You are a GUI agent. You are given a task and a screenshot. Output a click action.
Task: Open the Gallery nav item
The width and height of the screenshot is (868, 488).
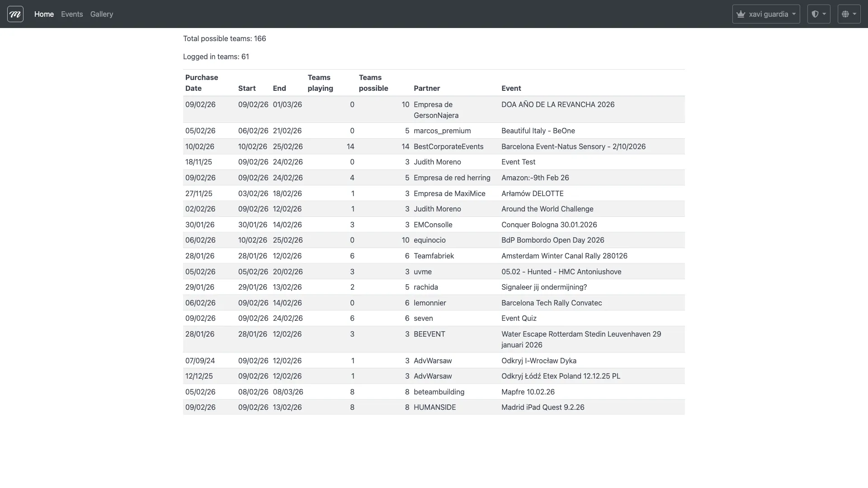tap(102, 14)
